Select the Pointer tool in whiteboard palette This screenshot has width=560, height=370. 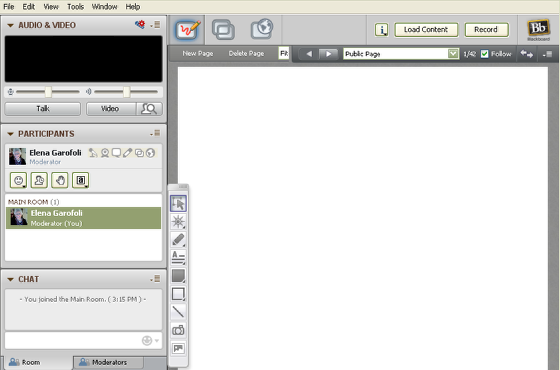(178, 203)
